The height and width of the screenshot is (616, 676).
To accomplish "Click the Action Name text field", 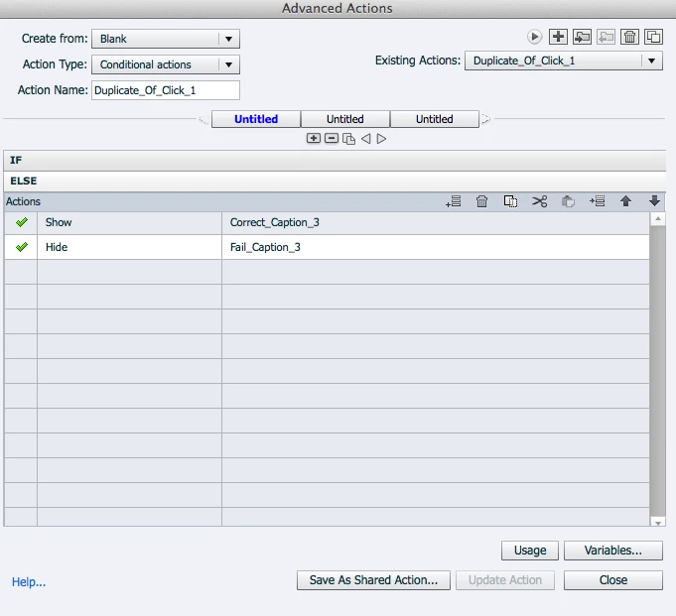I will click(x=166, y=90).
